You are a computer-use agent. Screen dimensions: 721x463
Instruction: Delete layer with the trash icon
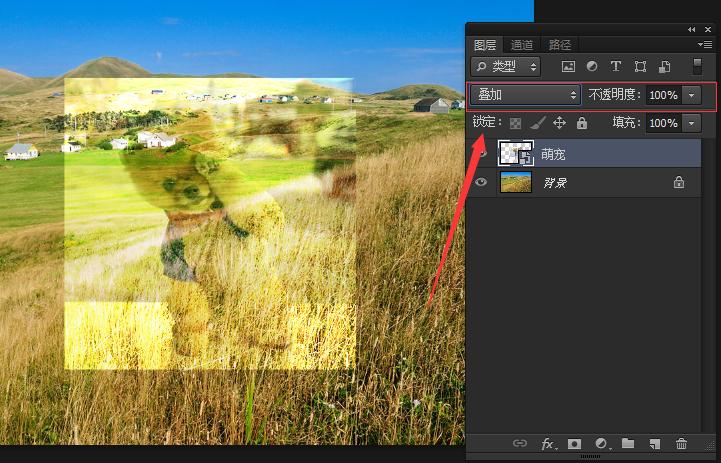coord(681,443)
